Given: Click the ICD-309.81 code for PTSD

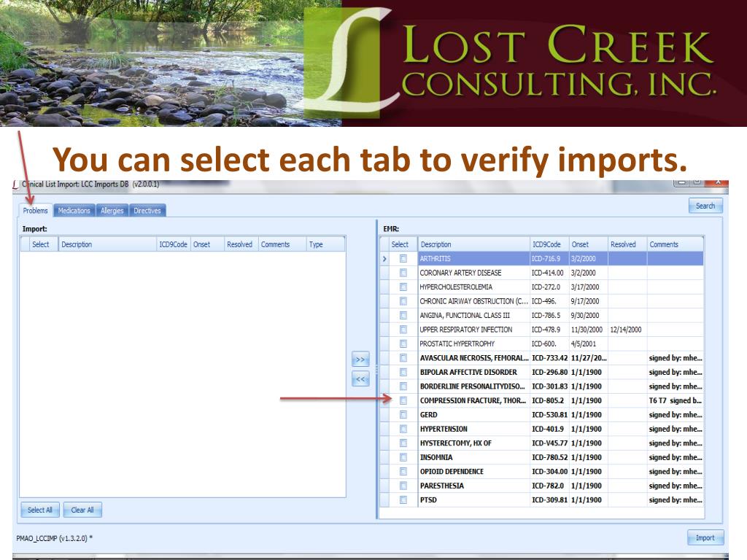Looking at the screenshot, I should click(550, 500).
